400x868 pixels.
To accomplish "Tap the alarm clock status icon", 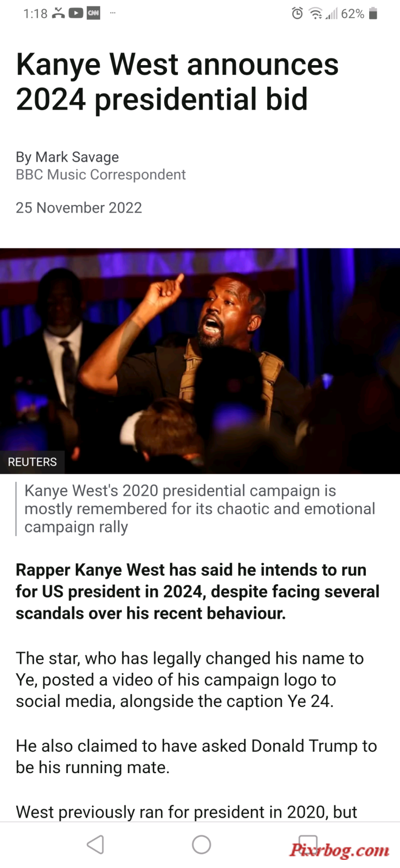I will [x=297, y=14].
